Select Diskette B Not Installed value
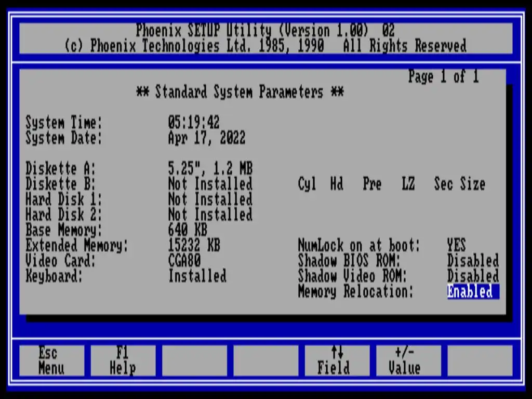This screenshot has width=532, height=399. click(x=210, y=184)
